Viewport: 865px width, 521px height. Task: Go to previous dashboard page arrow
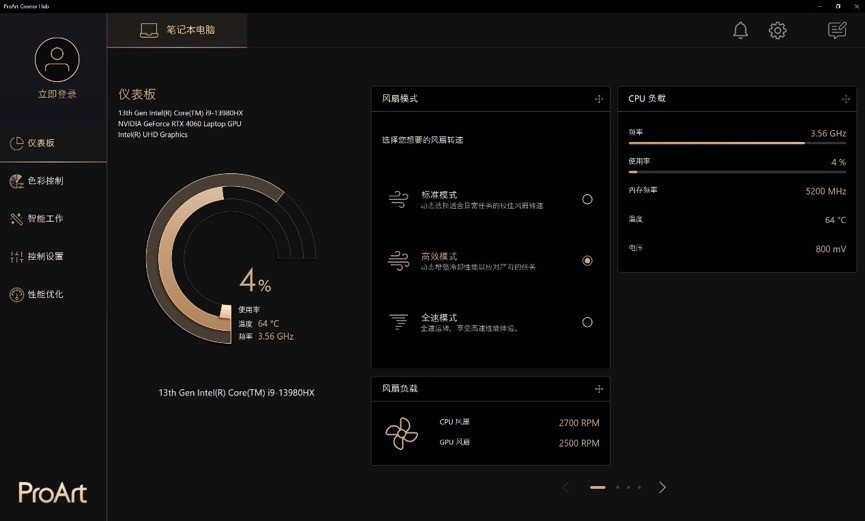(565, 487)
